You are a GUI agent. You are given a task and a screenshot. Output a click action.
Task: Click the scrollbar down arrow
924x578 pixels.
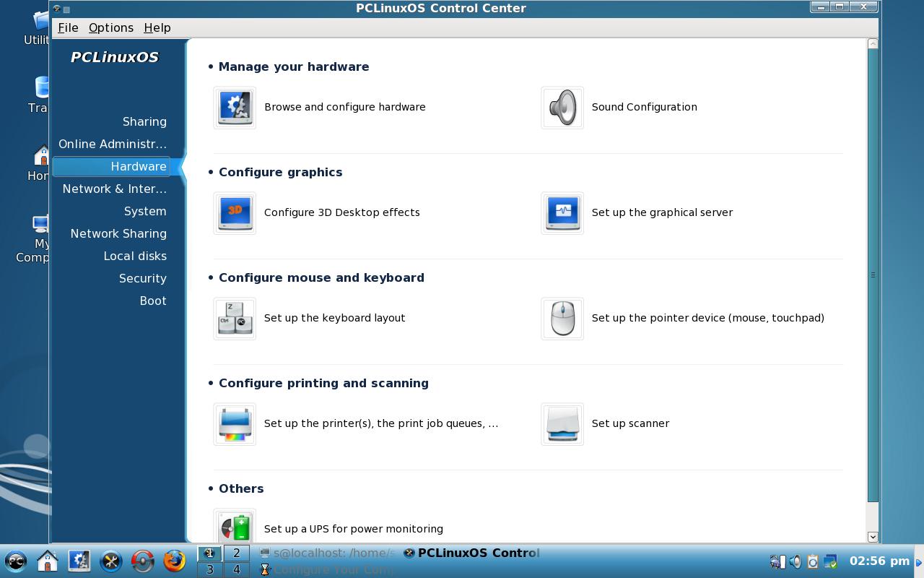[872, 537]
